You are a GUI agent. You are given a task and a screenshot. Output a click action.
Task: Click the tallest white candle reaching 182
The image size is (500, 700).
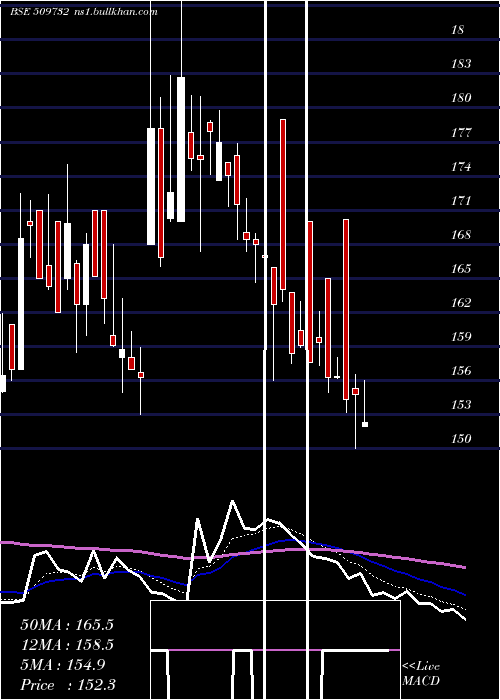coord(181,149)
